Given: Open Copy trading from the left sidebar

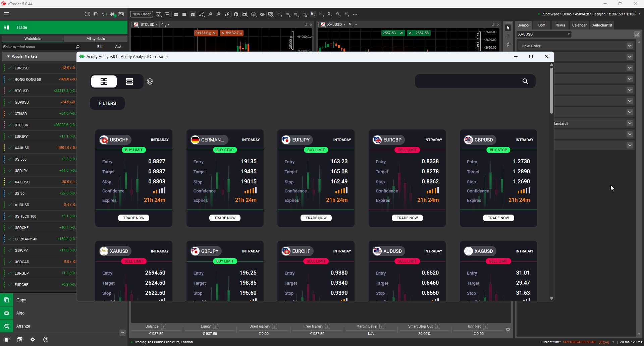Looking at the screenshot, I should tap(21, 300).
